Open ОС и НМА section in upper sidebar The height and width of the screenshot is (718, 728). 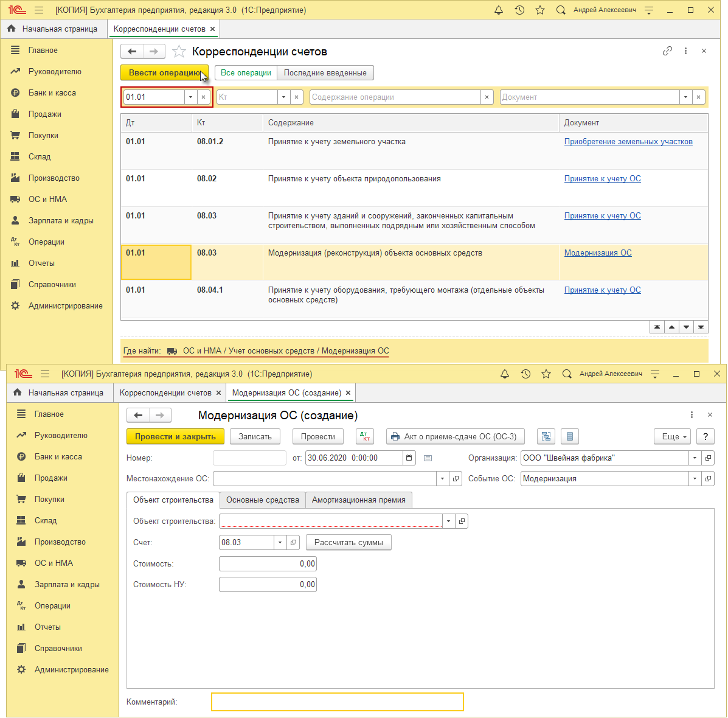click(47, 199)
